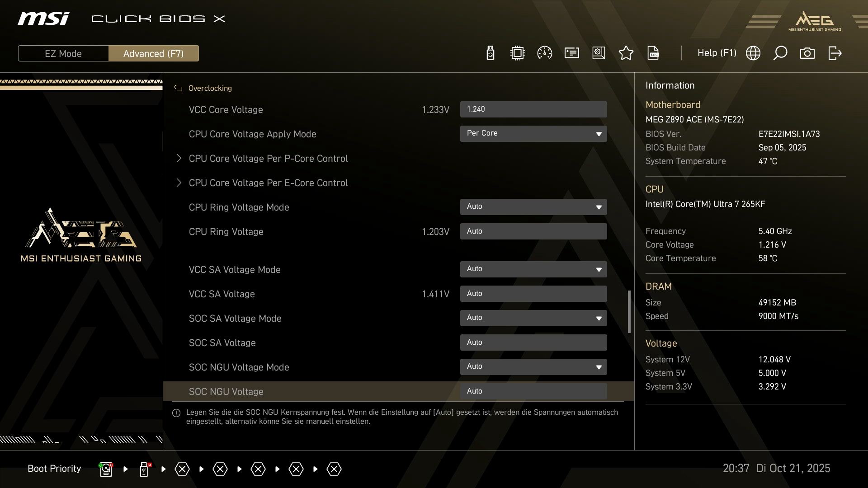Screen dimensions: 868x488
Task: Click first boot priority hard drive icon
Action: click(x=106, y=469)
